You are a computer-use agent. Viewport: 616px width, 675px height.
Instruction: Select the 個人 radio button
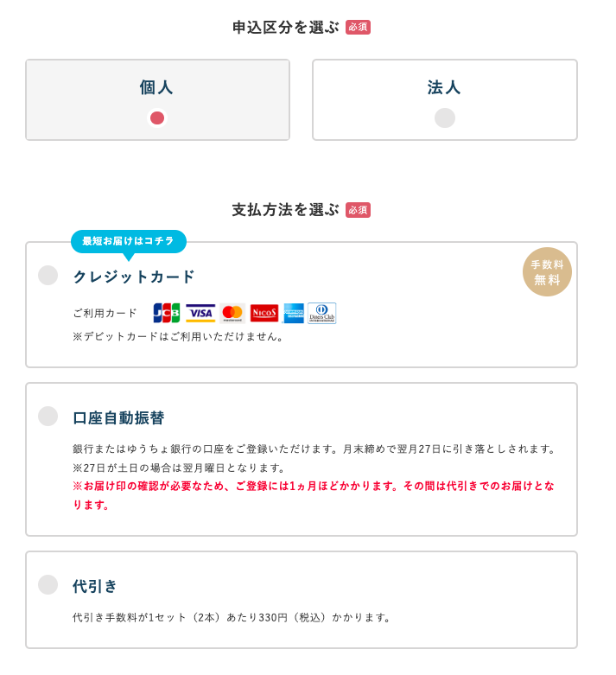coord(157,118)
